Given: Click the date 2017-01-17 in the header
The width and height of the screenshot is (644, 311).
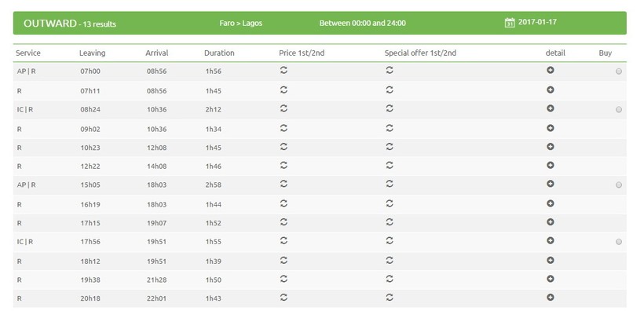Looking at the screenshot, I should (537, 22).
